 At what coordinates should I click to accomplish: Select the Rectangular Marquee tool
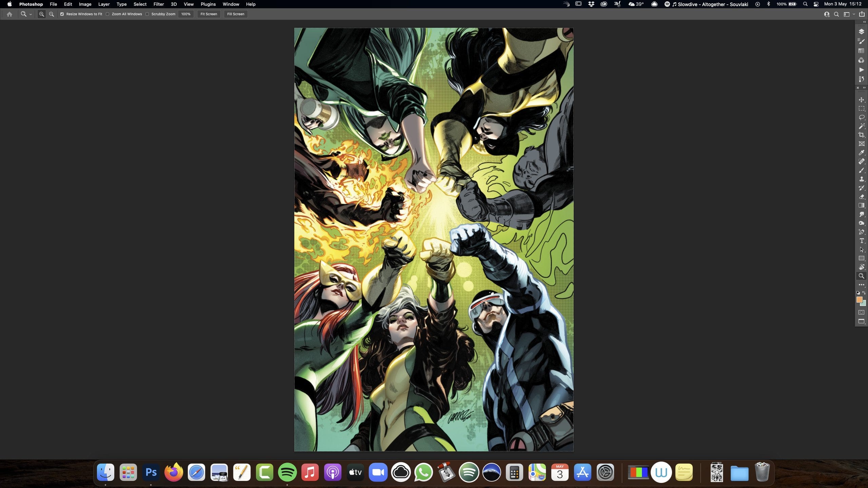pos(861,108)
